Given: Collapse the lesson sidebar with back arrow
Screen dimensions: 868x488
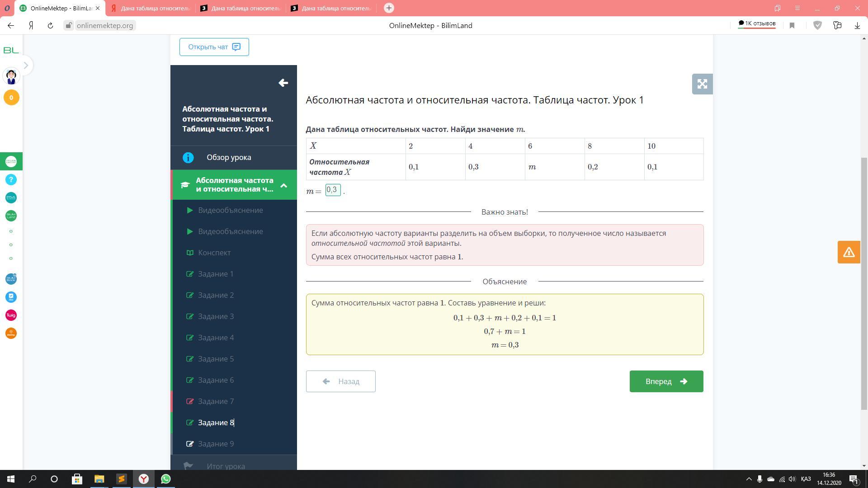Looking at the screenshot, I should [283, 83].
